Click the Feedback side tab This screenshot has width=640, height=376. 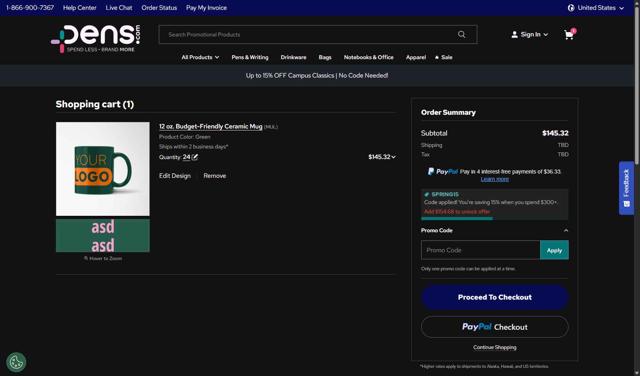pos(627,188)
